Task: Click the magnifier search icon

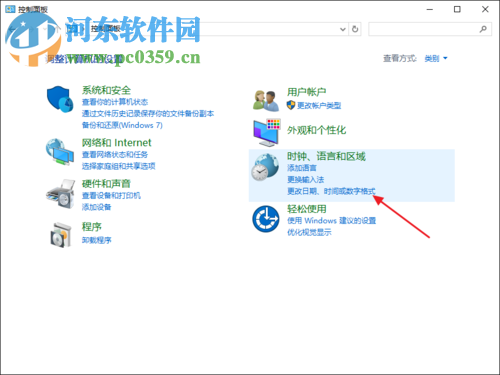Action: coord(483,29)
